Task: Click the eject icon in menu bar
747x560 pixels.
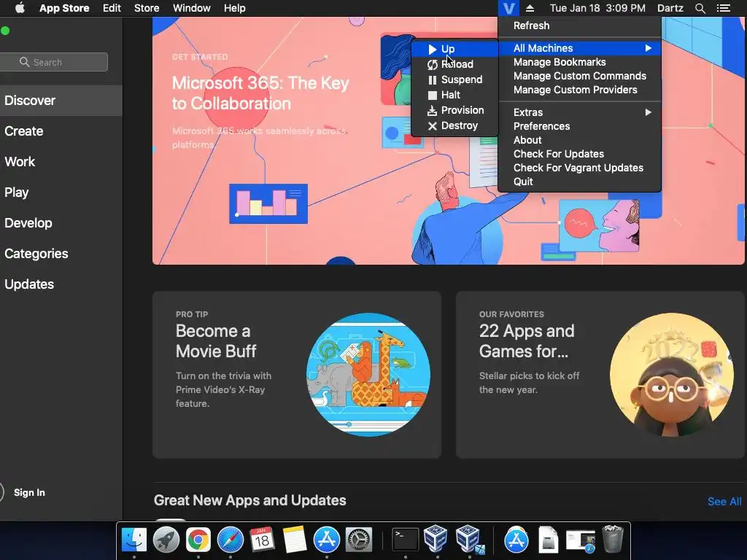Action: (x=530, y=8)
